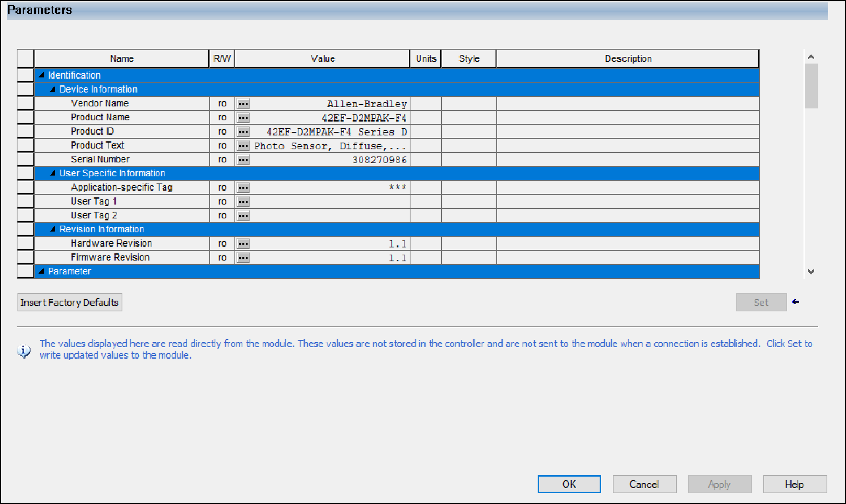Open ellipsis button for Product ID
846x504 pixels.
pos(243,132)
